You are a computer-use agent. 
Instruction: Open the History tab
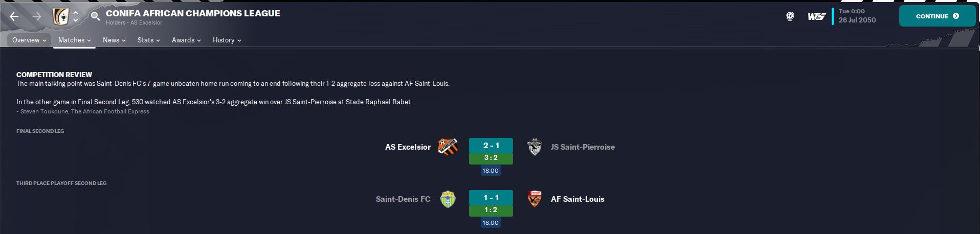point(227,40)
